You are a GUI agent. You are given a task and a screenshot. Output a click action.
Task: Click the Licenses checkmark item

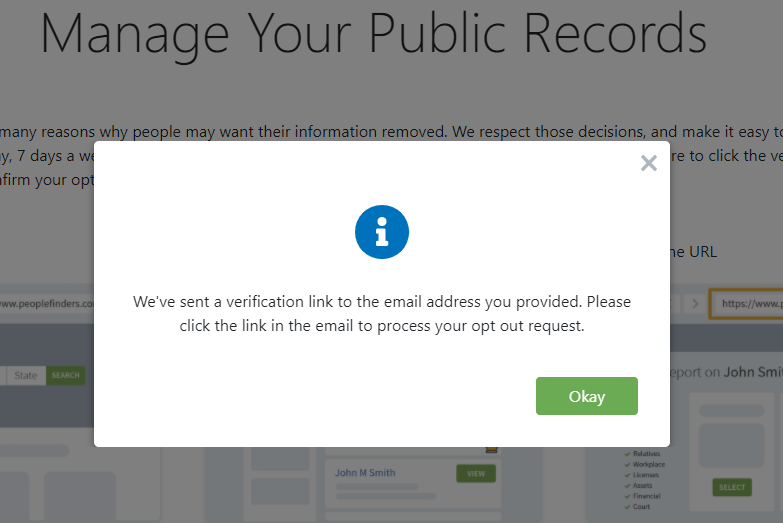642,475
